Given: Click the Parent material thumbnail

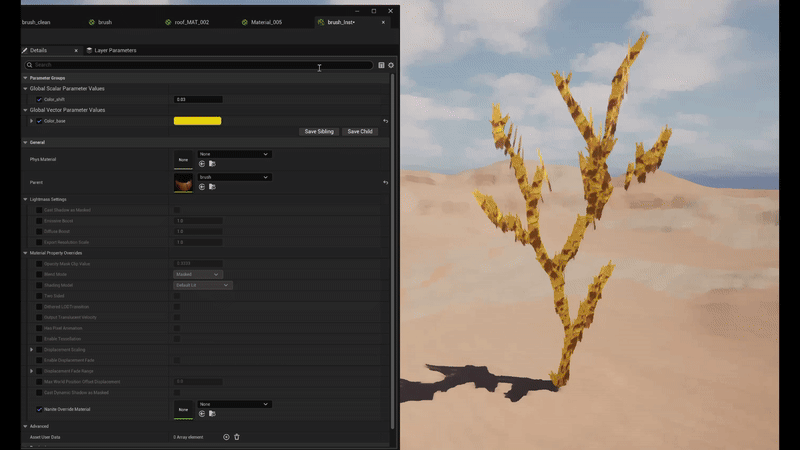Looking at the screenshot, I should [183, 182].
